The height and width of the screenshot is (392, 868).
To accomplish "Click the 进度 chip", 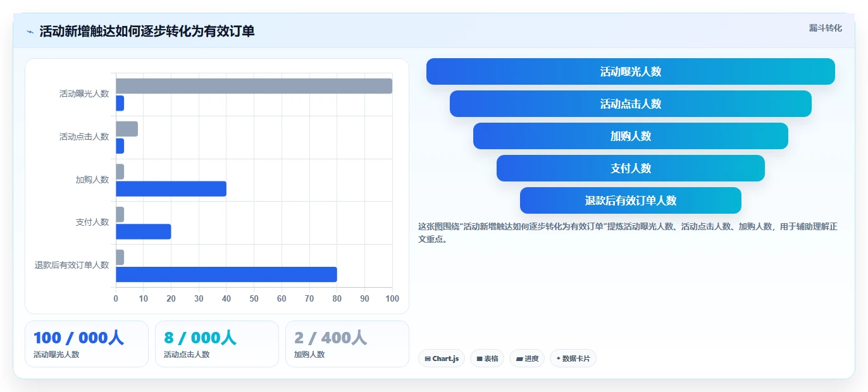I will tap(527, 358).
